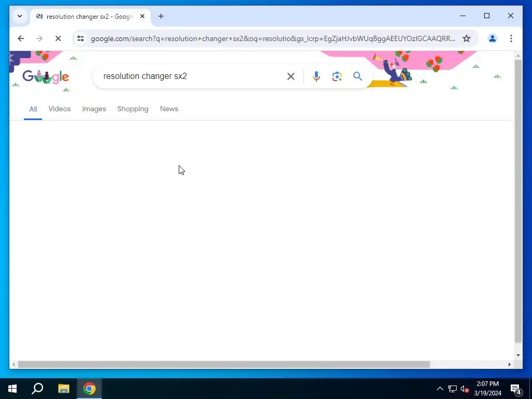Viewport: 532px width, 399px height.
Task: Click the address bar URL
Action: (273, 38)
